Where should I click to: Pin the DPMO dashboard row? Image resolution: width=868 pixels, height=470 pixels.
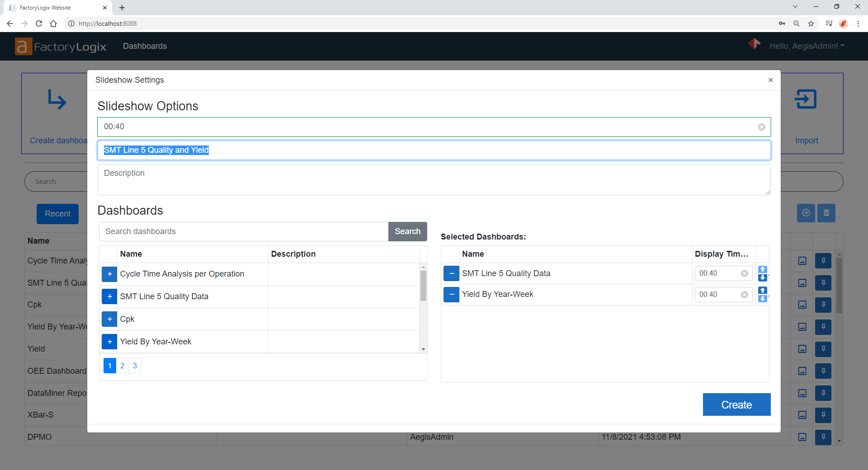point(823,437)
